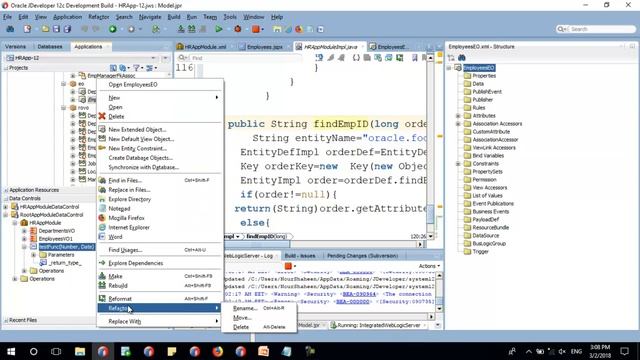This screenshot has width=640, height=360.
Task: Click the filter icon in Projects header
Action: pos(136,68)
